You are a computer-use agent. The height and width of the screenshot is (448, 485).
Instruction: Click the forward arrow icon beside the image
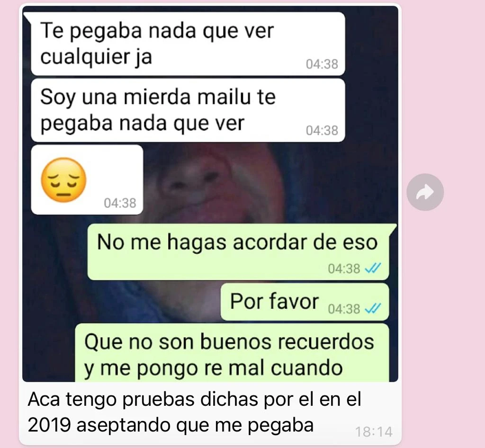tap(425, 192)
